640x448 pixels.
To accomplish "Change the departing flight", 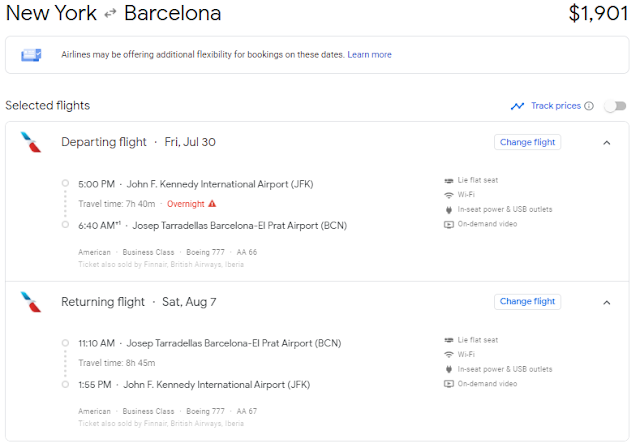I will (527, 142).
